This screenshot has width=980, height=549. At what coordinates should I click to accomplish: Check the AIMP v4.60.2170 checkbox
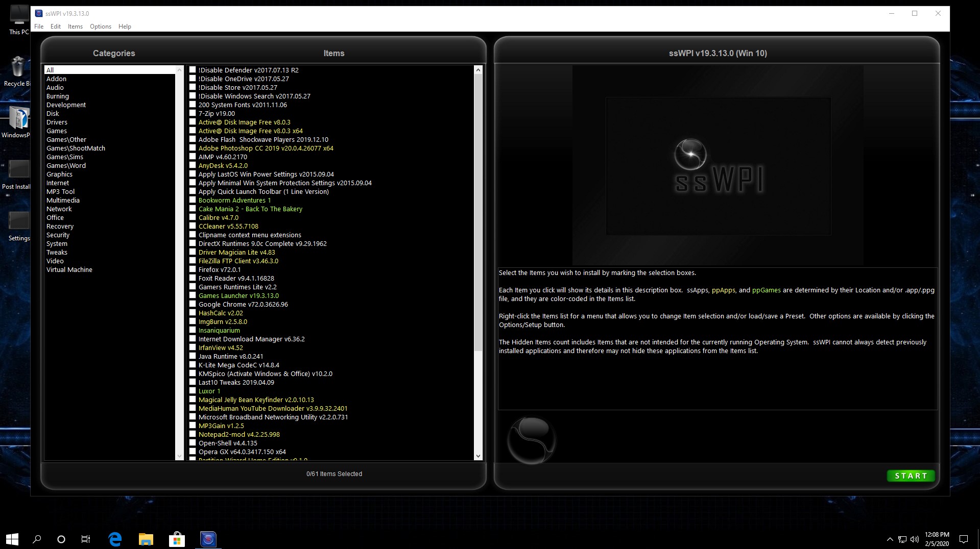click(x=193, y=157)
